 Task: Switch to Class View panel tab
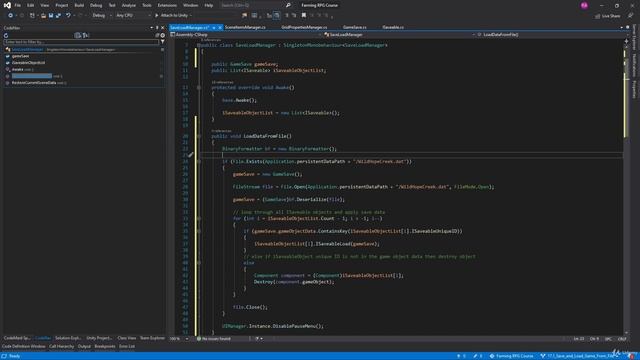pyautogui.click(x=127, y=338)
